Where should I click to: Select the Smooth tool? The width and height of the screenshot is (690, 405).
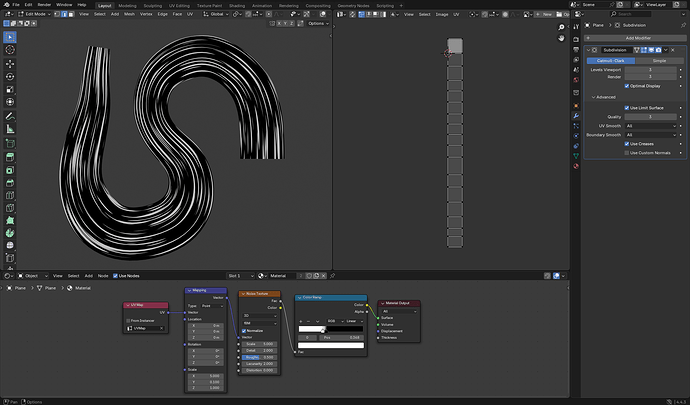[x=10, y=246]
